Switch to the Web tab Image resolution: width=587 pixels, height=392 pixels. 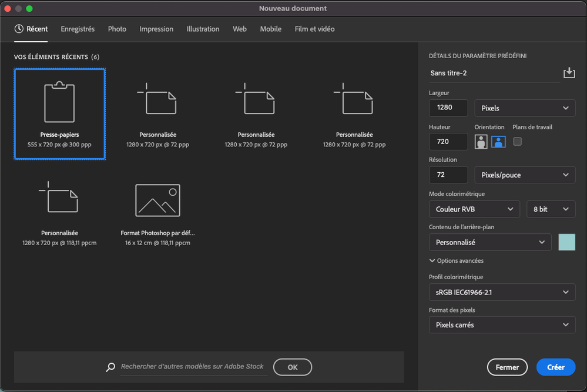pyautogui.click(x=240, y=29)
